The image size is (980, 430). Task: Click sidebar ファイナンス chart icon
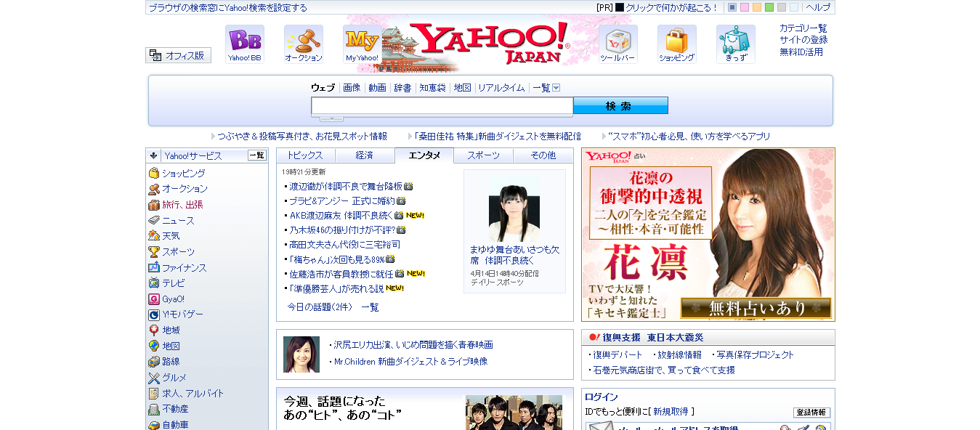click(154, 267)
